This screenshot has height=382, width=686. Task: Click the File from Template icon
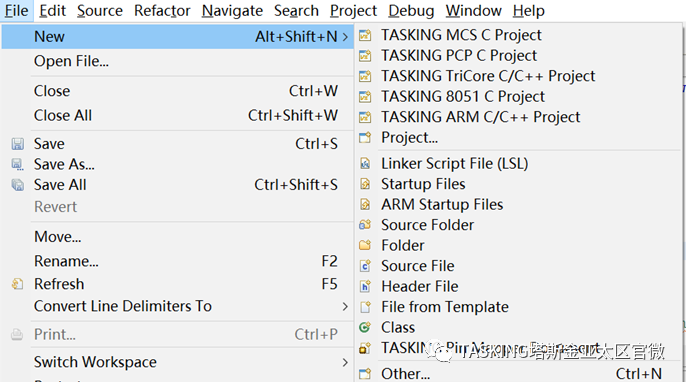click(x=365, y=307)
